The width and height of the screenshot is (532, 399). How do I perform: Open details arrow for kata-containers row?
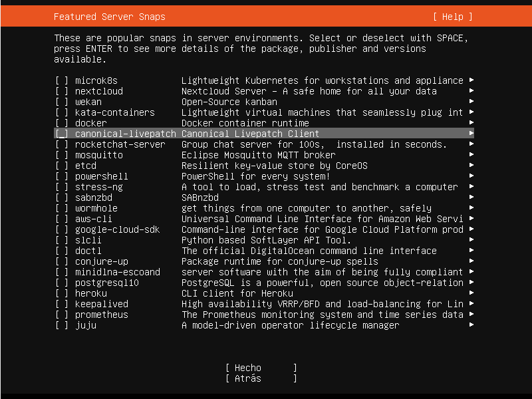(x=471, y=112)
